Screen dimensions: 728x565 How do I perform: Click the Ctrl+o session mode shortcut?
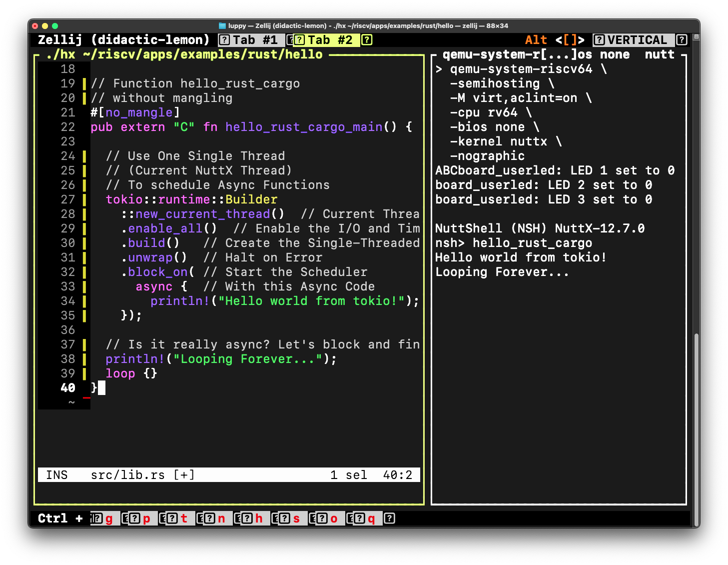coord(333,518)
